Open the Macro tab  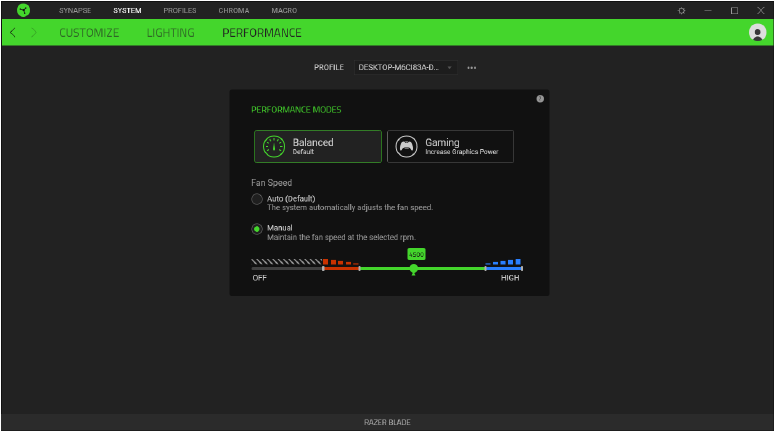pyautogui.click(x=284, y=10)
